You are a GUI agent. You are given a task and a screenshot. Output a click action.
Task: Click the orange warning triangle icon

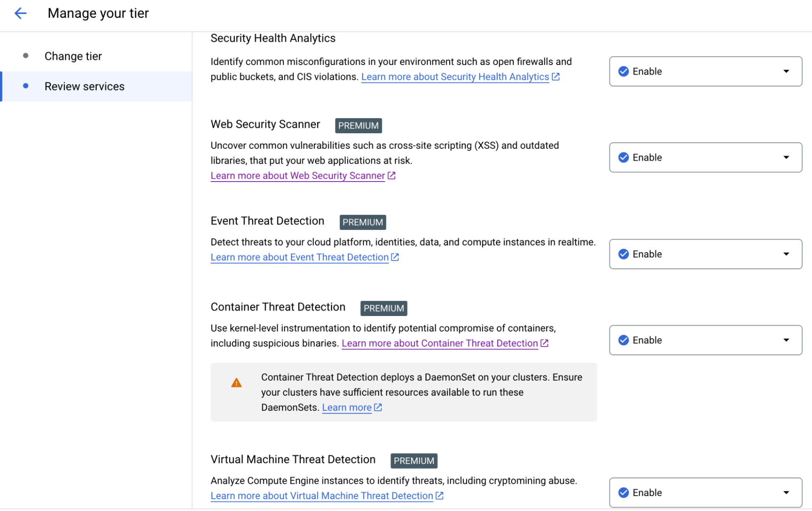coord(236,383)
